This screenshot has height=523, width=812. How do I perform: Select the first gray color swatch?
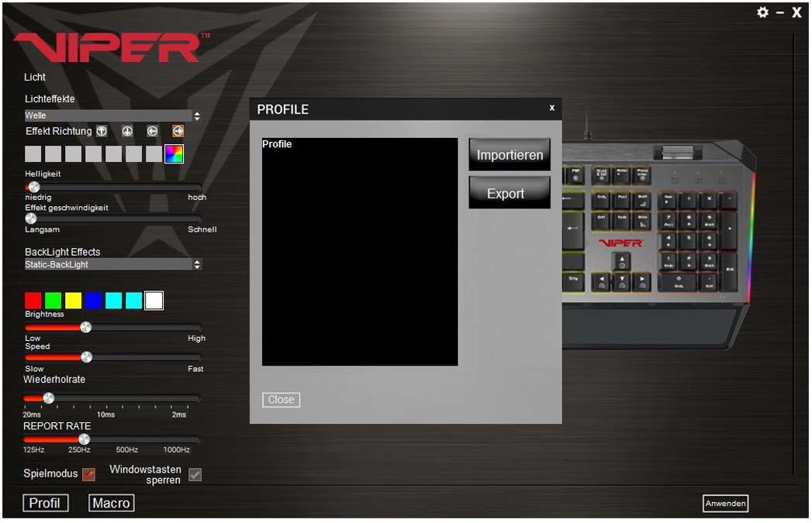tap(33, 153)
